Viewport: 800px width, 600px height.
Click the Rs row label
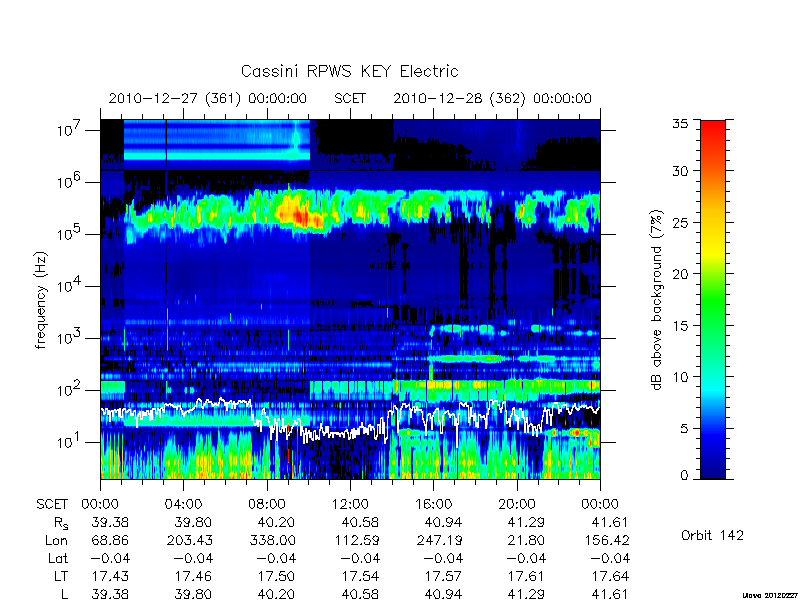coord(61,523)
